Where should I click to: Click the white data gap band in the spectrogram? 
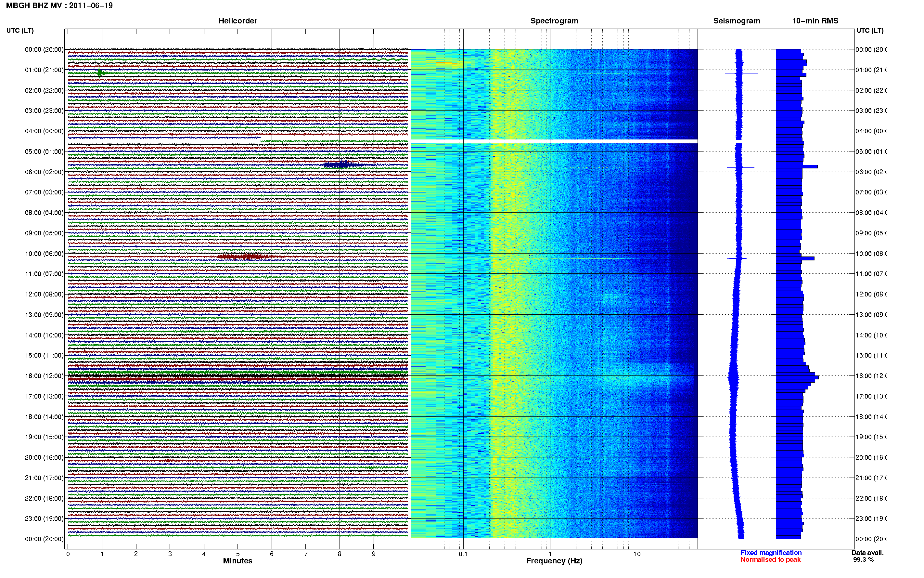click(x=554, y=141)
